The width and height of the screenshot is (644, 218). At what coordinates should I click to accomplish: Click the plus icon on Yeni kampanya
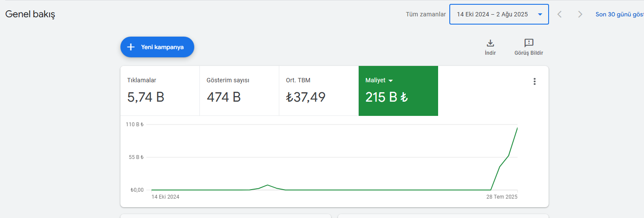(131, 47)
